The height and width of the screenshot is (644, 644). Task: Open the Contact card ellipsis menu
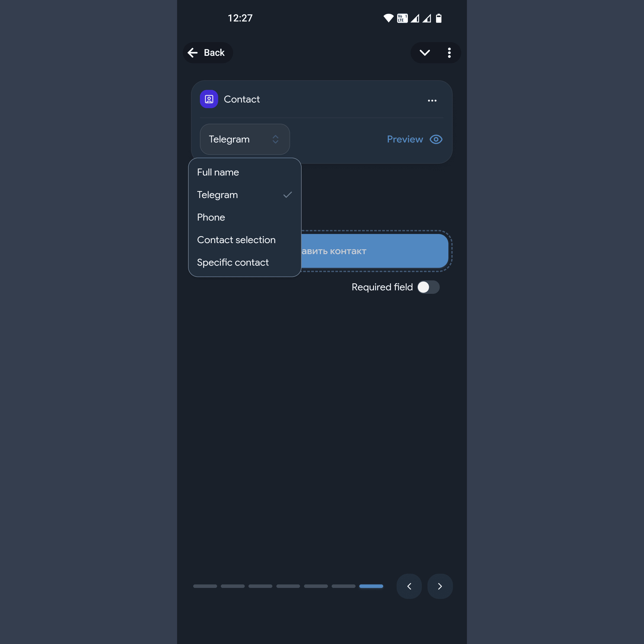(432, 100)
